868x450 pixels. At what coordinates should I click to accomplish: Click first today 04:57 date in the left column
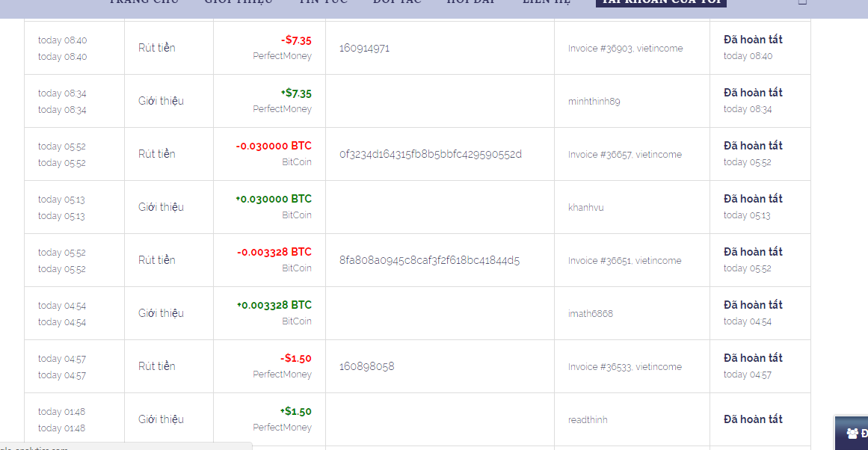click(62, 360)
